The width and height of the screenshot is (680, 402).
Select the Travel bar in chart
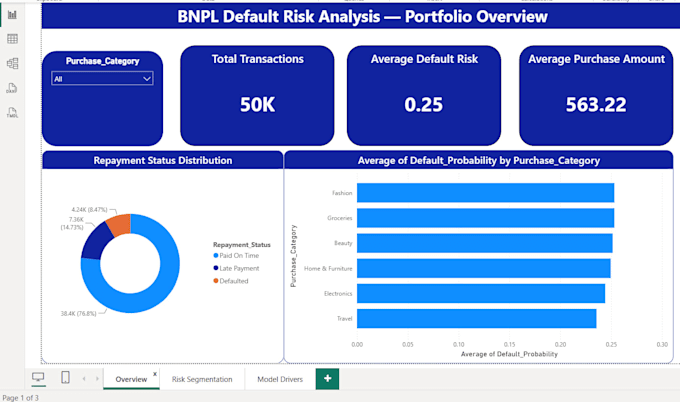(477, 319)
